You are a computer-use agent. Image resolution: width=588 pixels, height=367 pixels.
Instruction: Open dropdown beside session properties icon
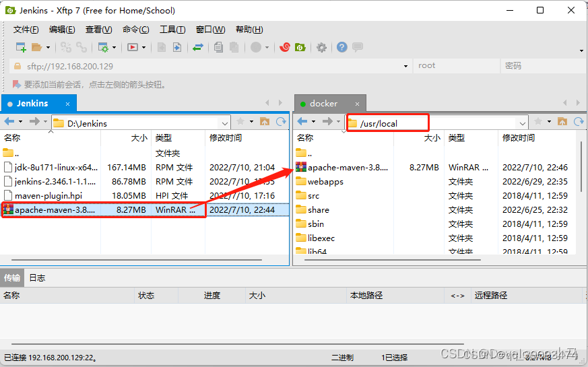coord(114,48)
